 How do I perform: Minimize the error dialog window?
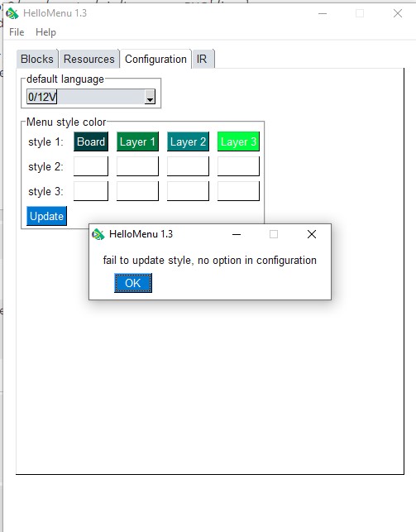pos(237,234)
